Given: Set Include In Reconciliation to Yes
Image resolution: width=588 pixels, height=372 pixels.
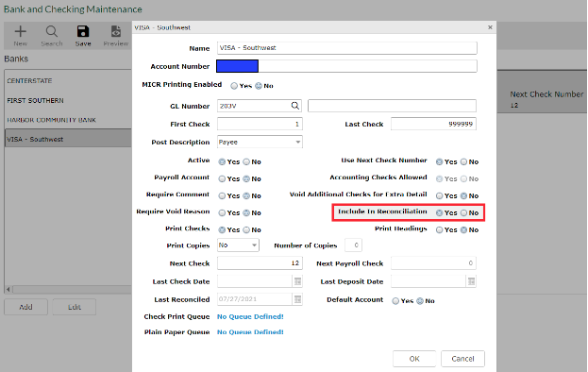Looking at the screenshot, I should click(439, 213).
